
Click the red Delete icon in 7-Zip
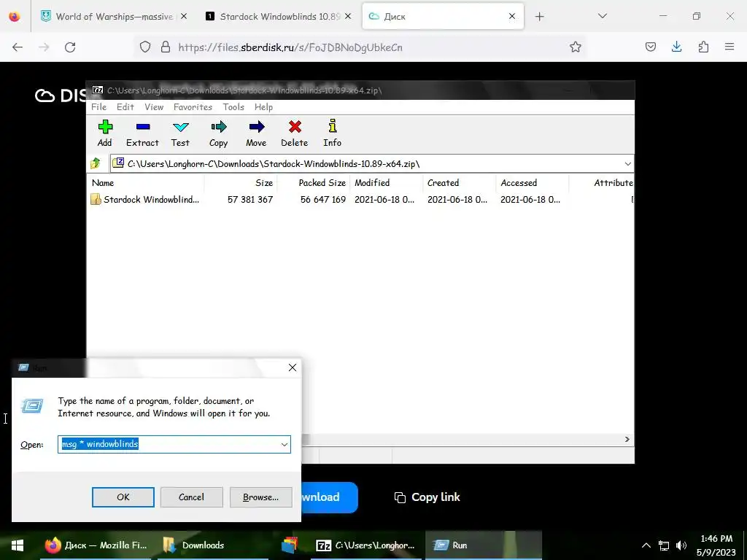click(295, 133)
